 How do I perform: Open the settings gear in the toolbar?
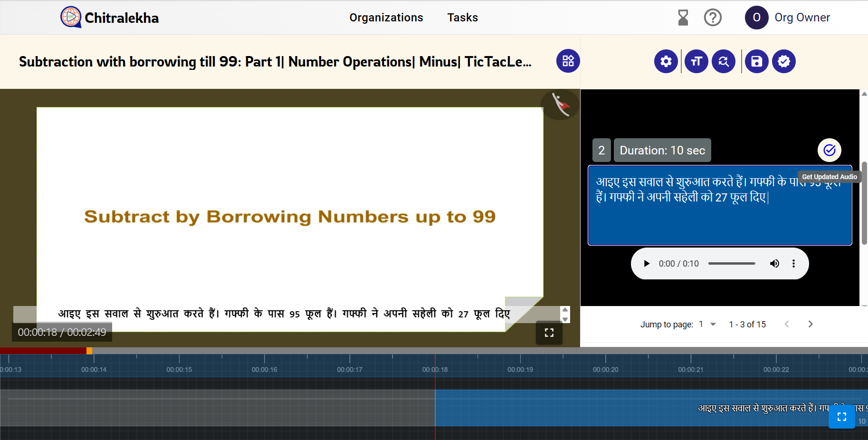(666, 61)
